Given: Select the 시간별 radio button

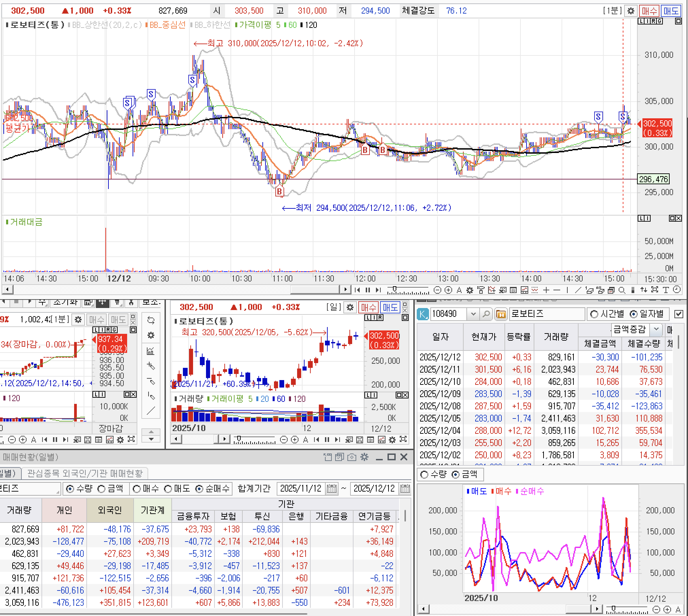Looking at the screenshot, I should [x=594, y=314].
